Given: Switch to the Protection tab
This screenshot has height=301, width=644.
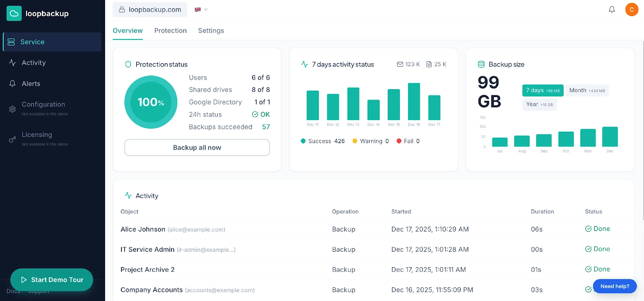Looking at the screenshot, I should (170, 30).
